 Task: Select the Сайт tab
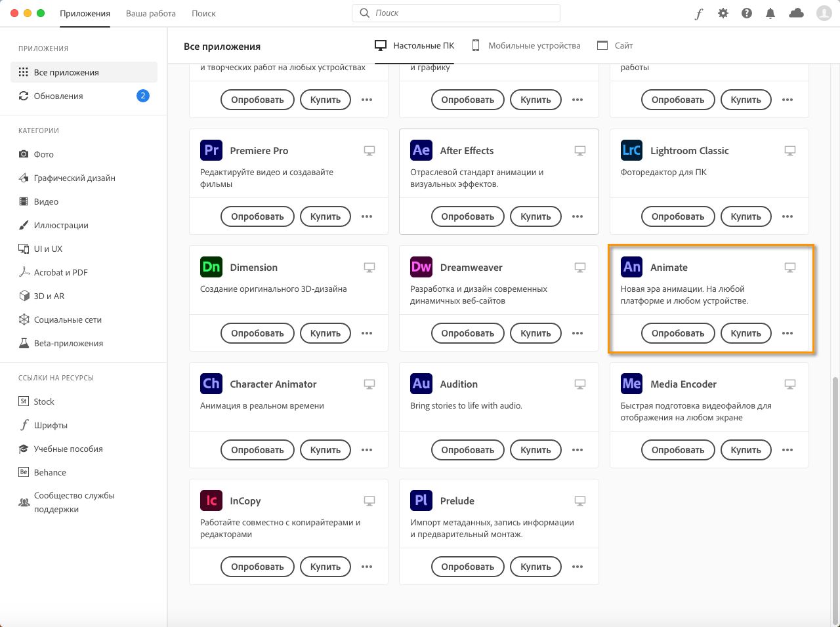[615, 45]
